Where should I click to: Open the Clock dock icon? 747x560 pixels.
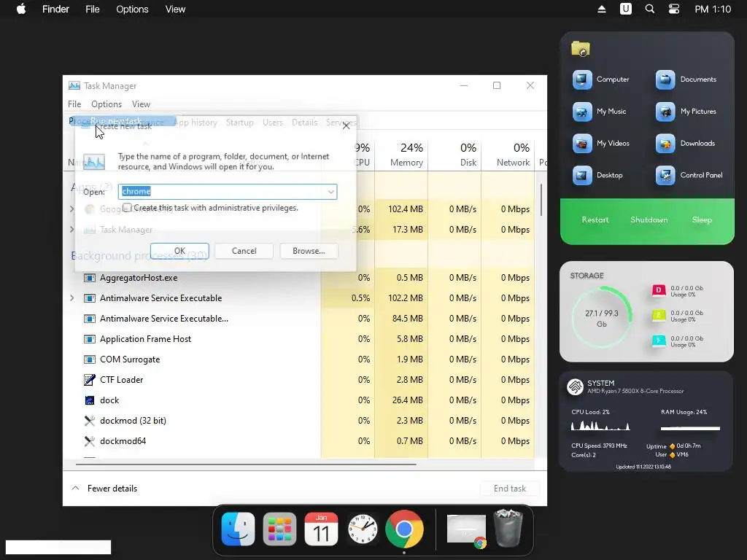pos(363,529)
